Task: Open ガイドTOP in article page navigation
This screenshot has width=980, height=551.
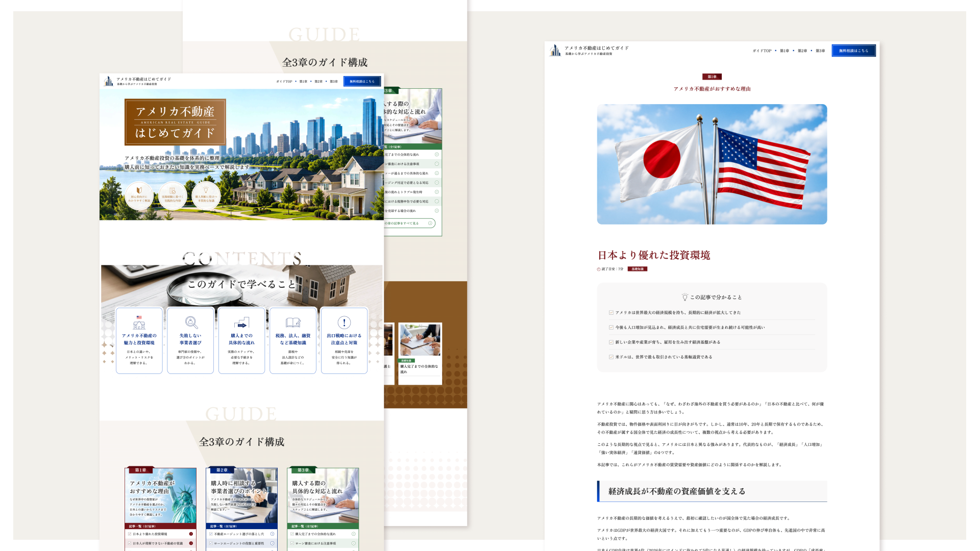Action: (x=762, y=51)
